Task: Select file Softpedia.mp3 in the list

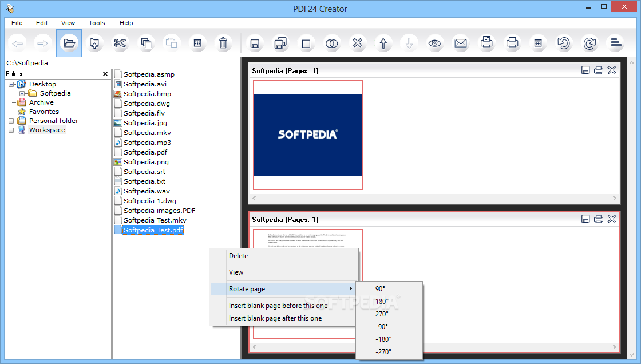Action: pyautogui.click(x=147, y=143)
